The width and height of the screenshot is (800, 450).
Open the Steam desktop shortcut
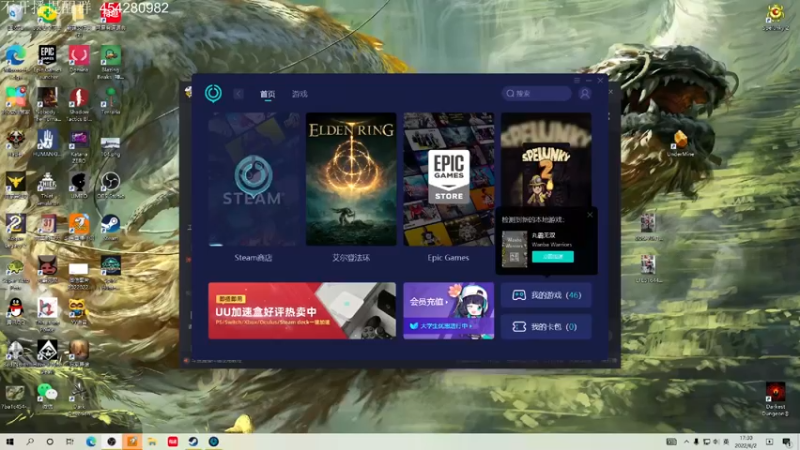coord(110,228)
